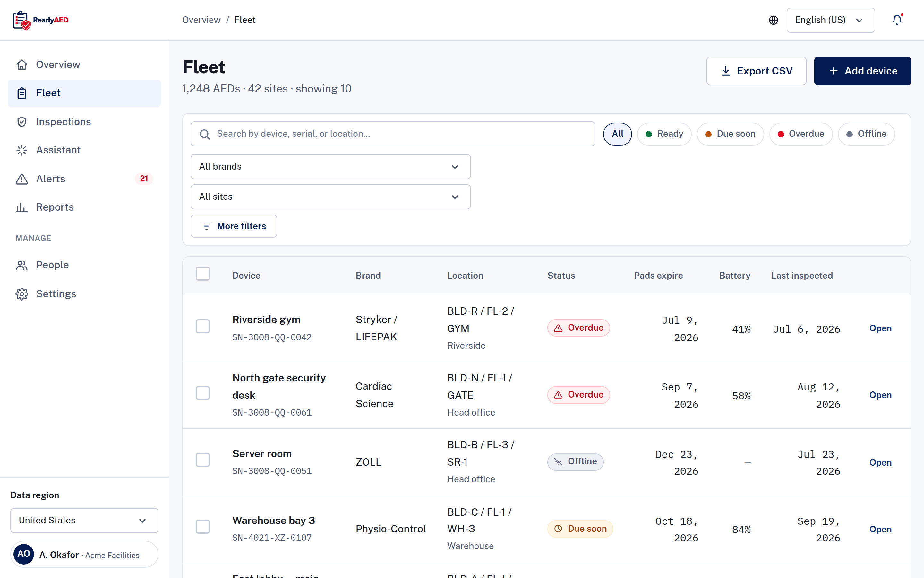Screen dimensions: 924x578
Task: Open the All brands dropdown
Action: pos(331,167)
